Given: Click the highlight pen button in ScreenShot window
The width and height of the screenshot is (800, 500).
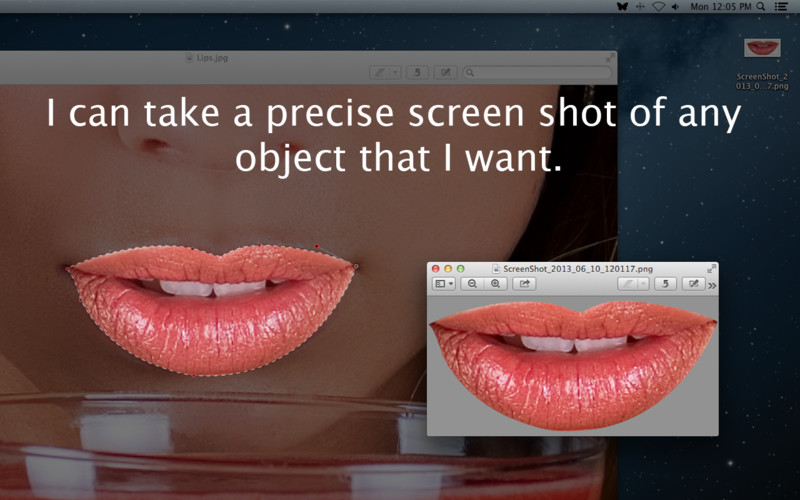Looking at the screenshot, I should point(628,284).
